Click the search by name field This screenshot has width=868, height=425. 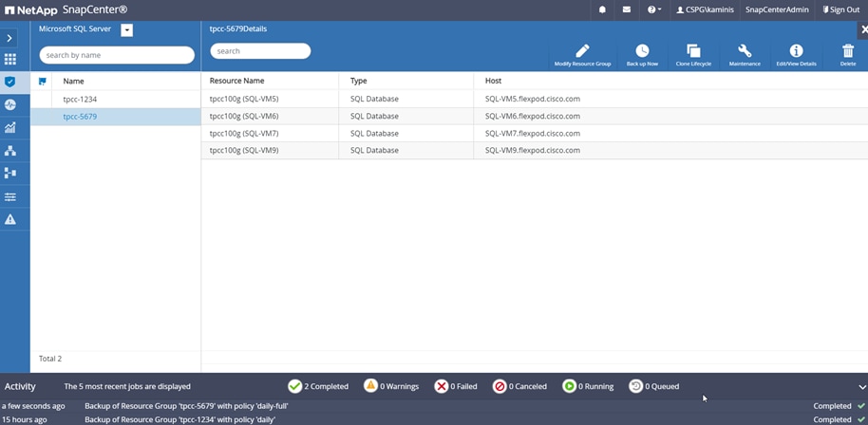pyautogui.click(x=117, y=55)
